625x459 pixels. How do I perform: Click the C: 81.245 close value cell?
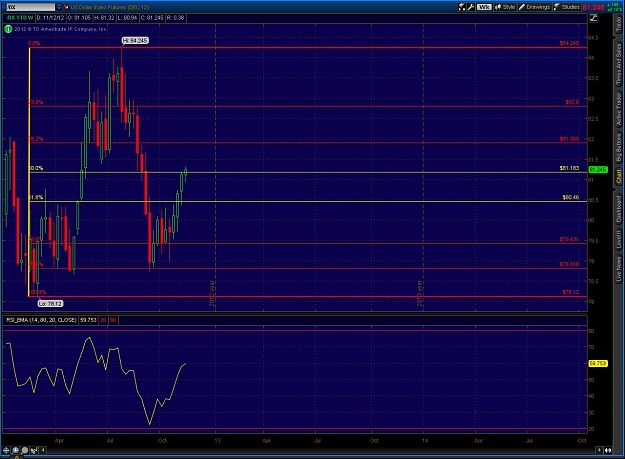click(152, 18)
